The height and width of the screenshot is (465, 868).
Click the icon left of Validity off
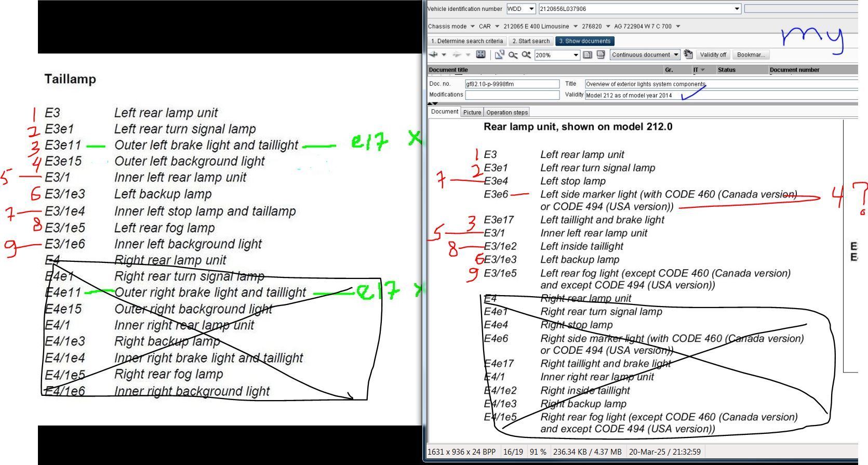click(x=688, y=55)
